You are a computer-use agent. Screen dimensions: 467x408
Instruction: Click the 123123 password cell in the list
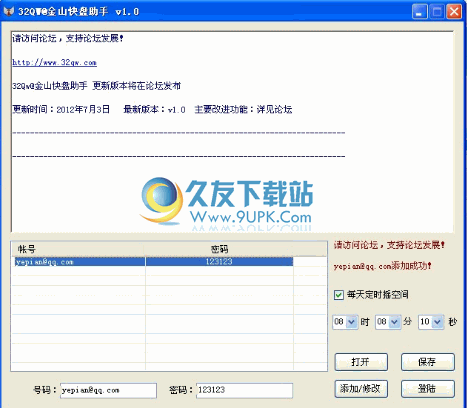coord(219,262)
